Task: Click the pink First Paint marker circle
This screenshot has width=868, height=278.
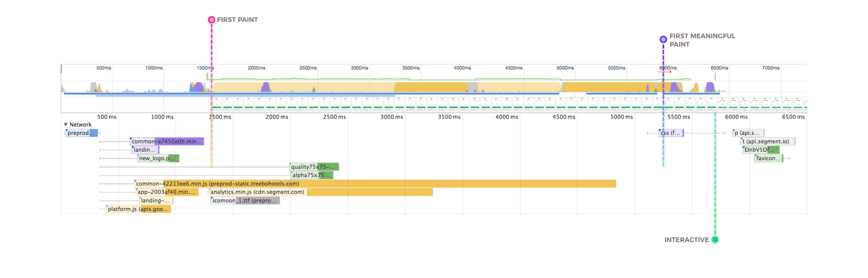Action: tap(211, 20)
